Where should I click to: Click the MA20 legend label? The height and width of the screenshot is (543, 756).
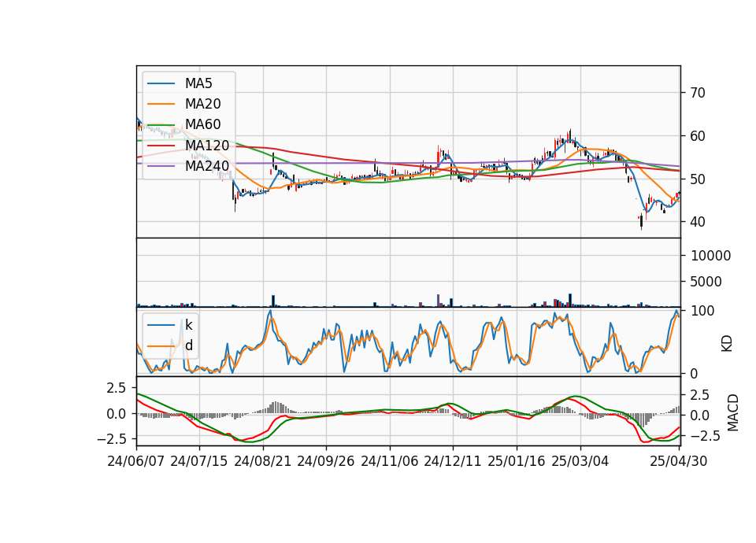point(202,104)
